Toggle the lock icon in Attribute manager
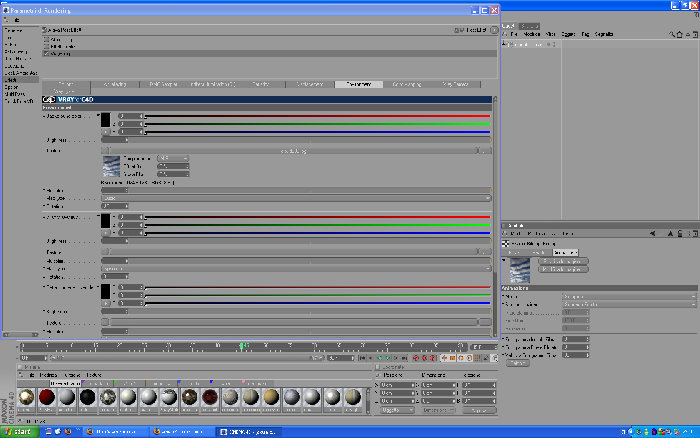This screenshot has width=700, height=438. (x=679, y=234)
